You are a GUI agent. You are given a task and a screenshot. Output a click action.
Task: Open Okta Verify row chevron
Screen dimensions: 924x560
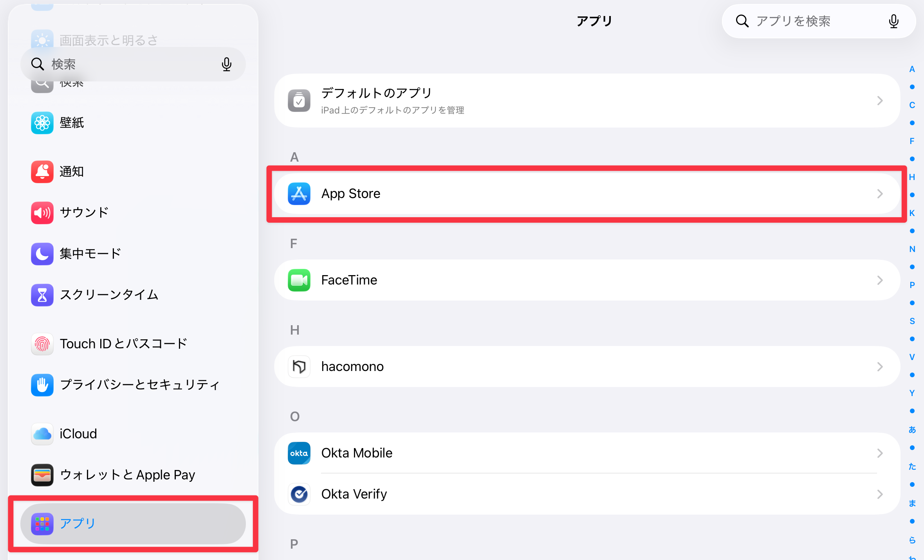pyautogui.click(x=880, y=494)
